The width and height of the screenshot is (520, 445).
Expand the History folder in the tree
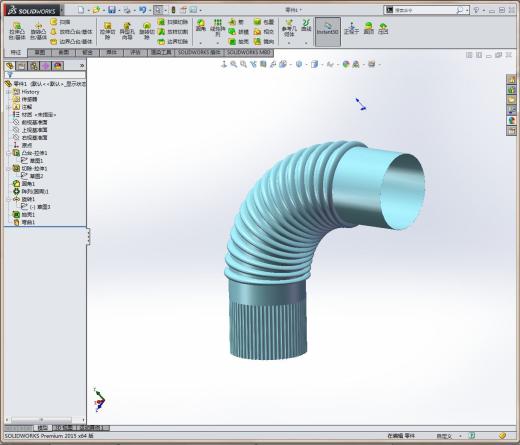(8, 92)
